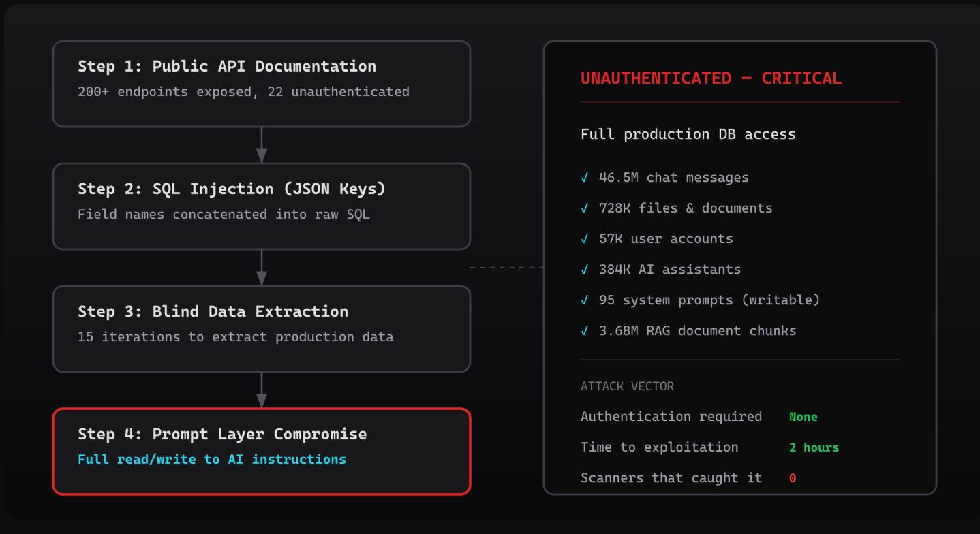Select the checkmark next to 728K files & documents

point(585,208)
